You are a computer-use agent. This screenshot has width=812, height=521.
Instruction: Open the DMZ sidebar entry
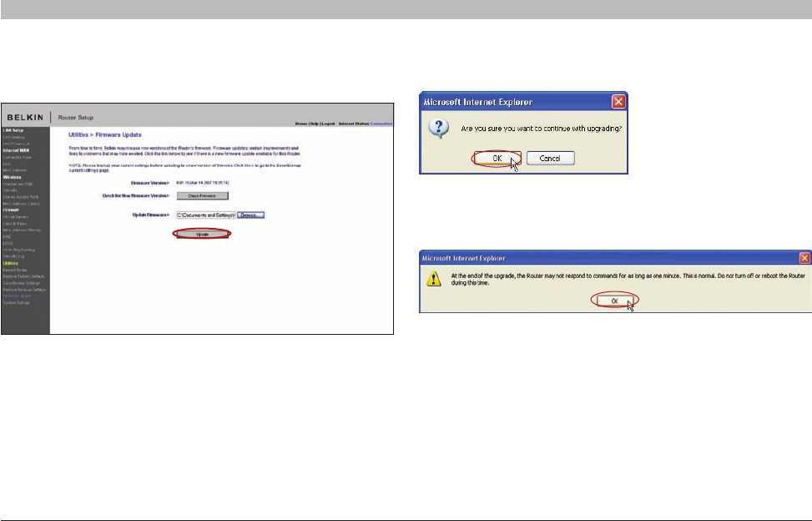pyautogui.click(x=7, y=236)
